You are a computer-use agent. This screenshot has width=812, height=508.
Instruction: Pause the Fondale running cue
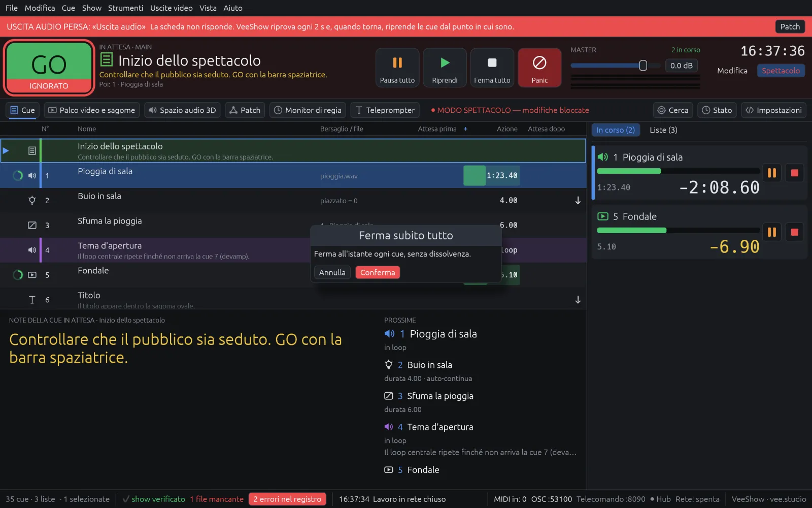pos(772,232)
